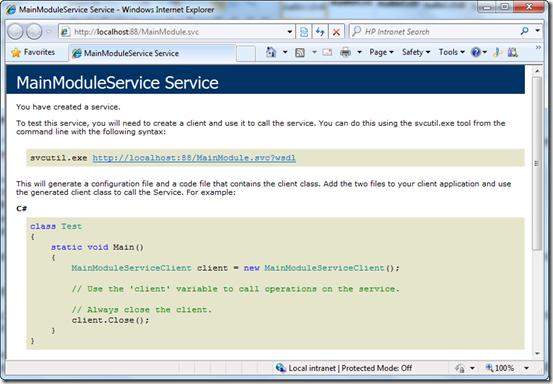
Task: Open the Favorites star button
Action: [x=34, y=53]
